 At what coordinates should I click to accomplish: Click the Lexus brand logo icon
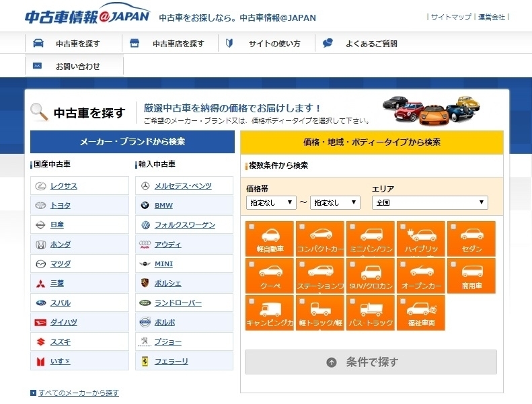point(41,186)
